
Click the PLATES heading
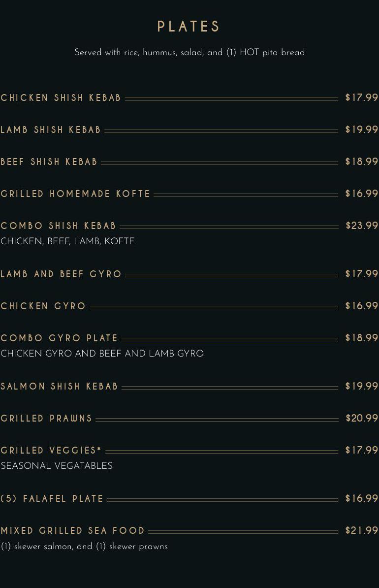[x=189, y=27]
